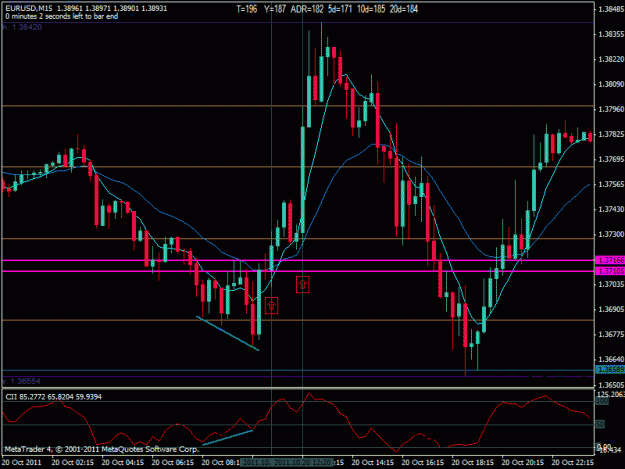The image size is (625, 469).
Task: Click the '20 Oct 18:15' time axis label
Action: pos(472,462)
